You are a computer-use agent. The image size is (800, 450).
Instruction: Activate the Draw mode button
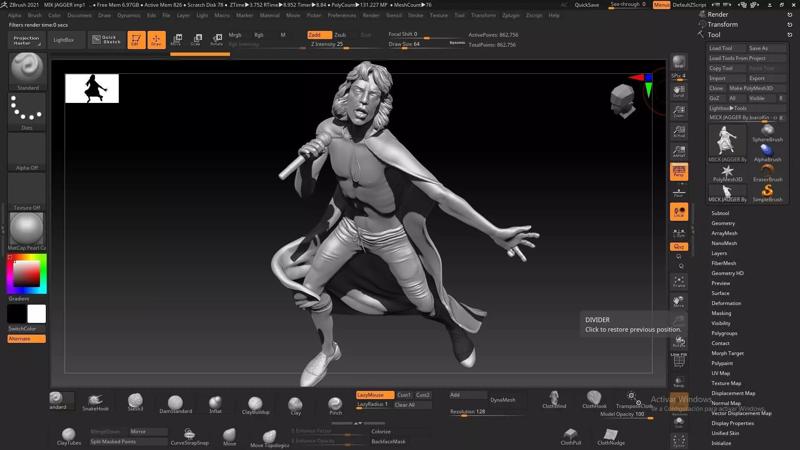click(x=156, y=40)
